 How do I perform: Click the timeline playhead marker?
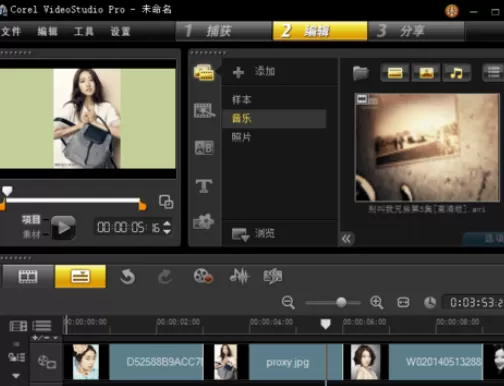point(325,323)
